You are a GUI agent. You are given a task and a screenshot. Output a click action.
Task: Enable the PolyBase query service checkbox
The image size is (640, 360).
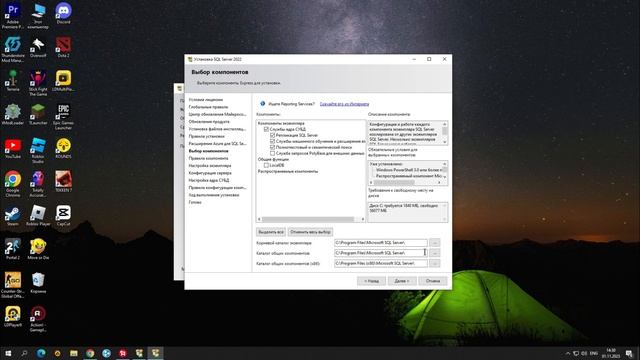point(273,153)
